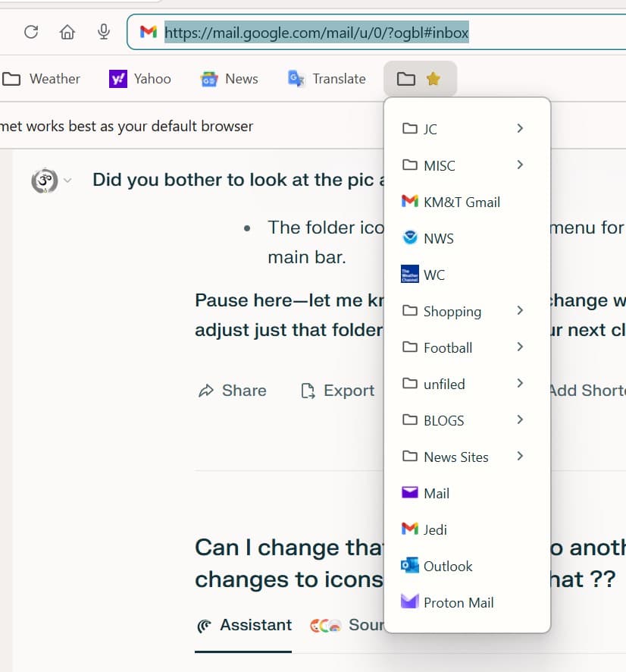626x672 pixels.
Task: Open the Outlook bookmark entry
Action: [447, 567]
